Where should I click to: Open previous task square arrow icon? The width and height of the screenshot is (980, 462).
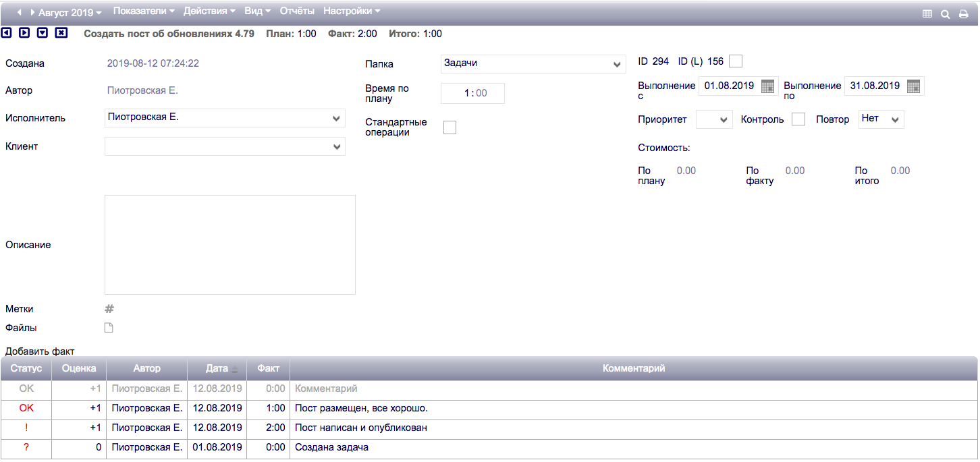click(x=6, y=32)
